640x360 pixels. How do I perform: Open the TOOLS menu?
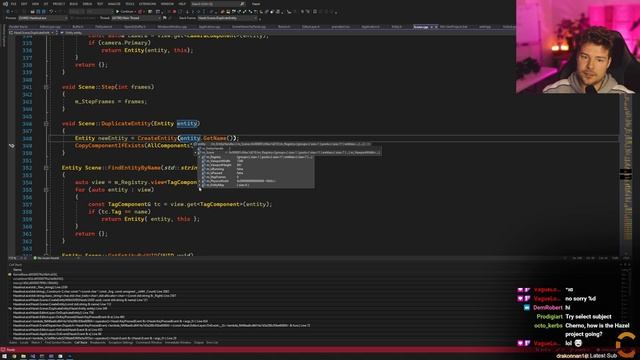130,4
